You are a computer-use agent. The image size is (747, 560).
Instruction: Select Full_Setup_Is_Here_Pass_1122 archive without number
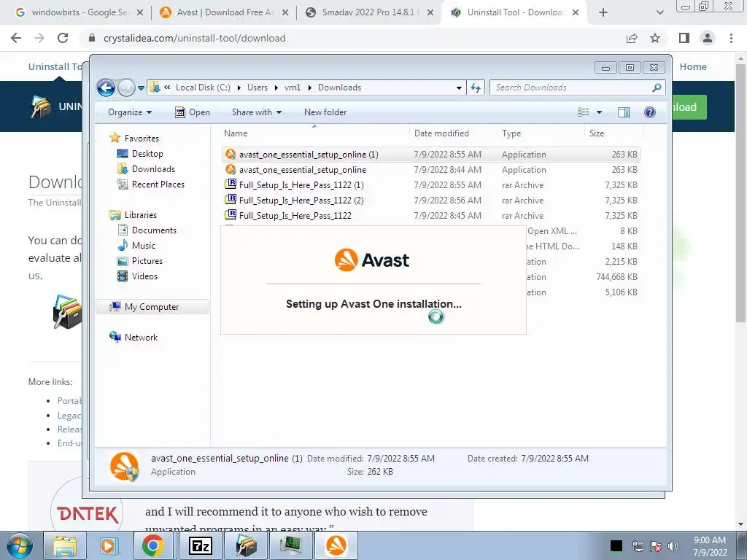click(431, 215)
